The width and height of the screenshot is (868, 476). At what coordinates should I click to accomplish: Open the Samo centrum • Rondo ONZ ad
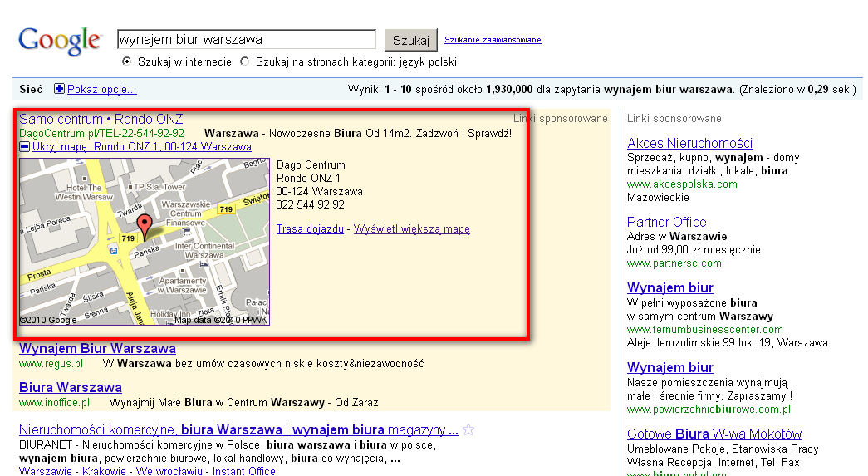click(101, 119)
